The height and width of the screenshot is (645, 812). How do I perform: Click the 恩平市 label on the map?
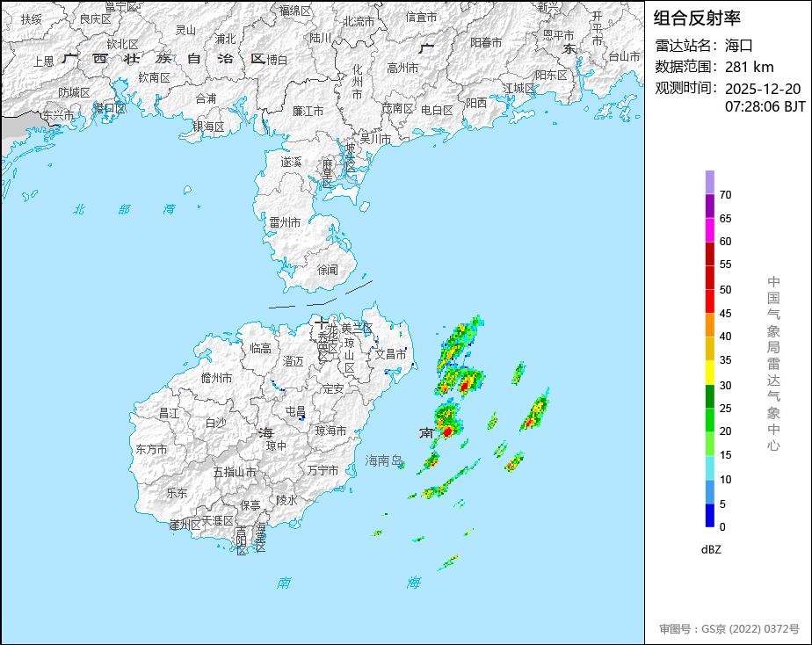pos(558,35)
